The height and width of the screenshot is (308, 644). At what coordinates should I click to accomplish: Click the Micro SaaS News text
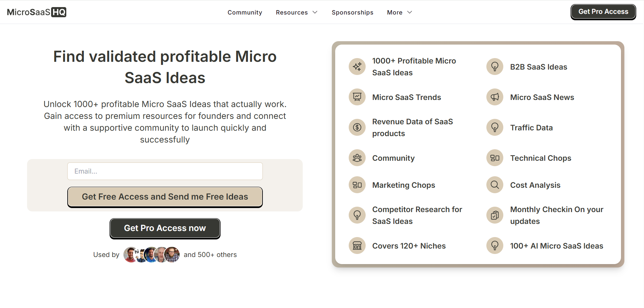click(542, 97)
